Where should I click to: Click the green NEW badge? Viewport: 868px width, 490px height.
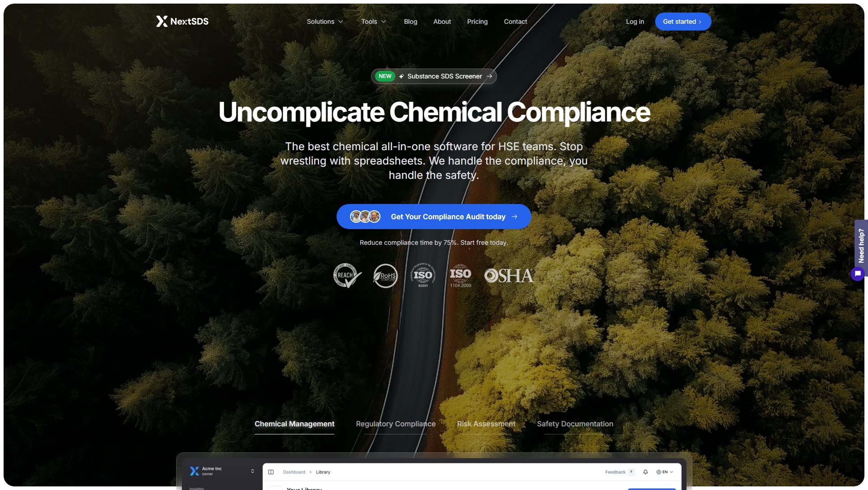click(x=385, y=76)
